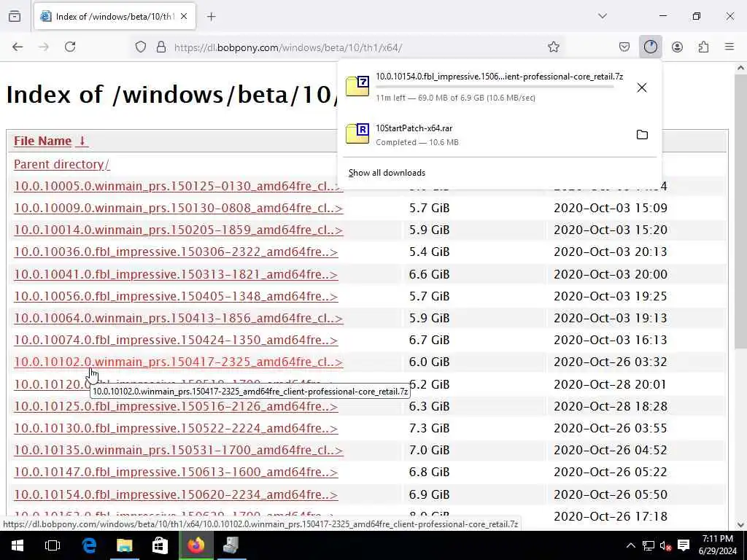This screenshot has height=560, width=747.
Task: Open 10.0.10005.0.winmain_prs.150125-0130 file link
Action: pos(178,186)
